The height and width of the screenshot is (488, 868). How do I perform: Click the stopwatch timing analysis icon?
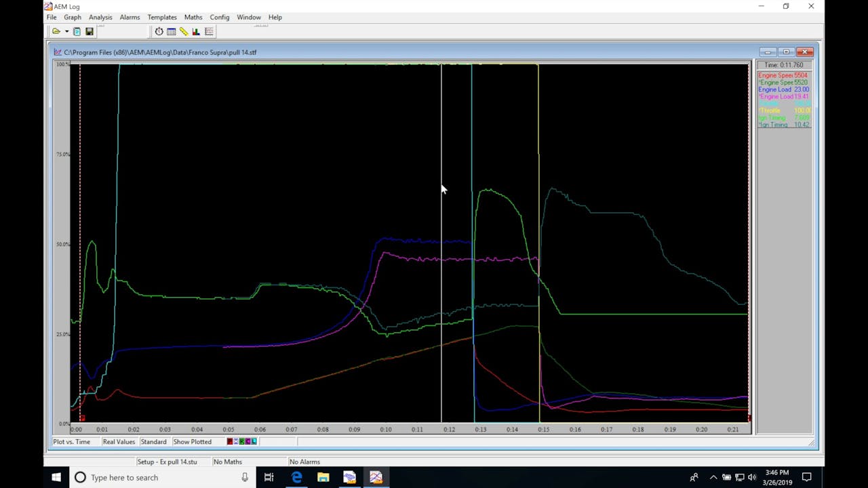point(159,31)
